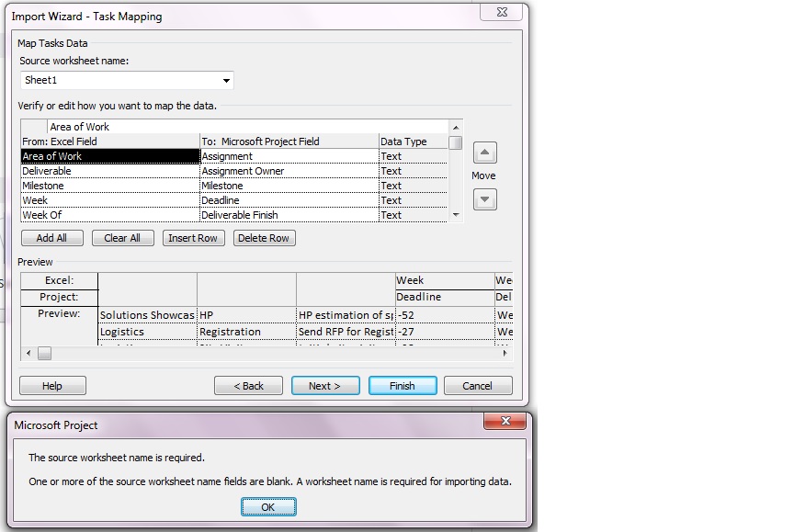Click the Data Type Text cell for Deliverable
The image size is (794, 532).
click(414, 171)
